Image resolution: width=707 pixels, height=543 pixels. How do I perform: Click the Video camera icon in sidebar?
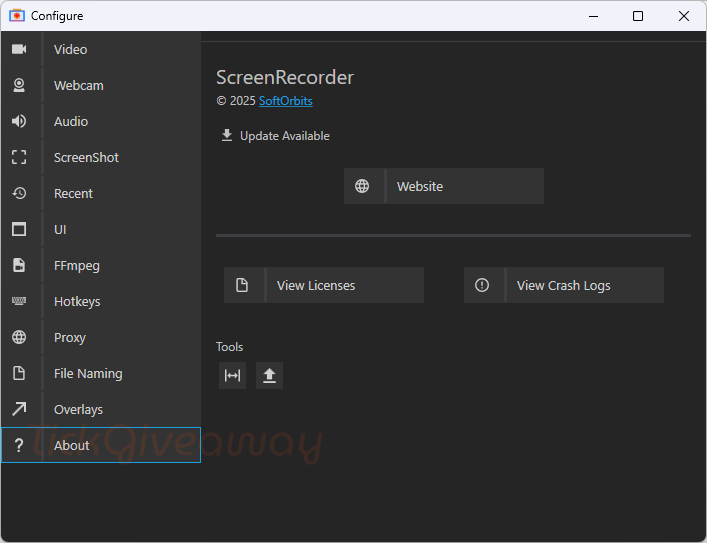[x=19, y=49]
